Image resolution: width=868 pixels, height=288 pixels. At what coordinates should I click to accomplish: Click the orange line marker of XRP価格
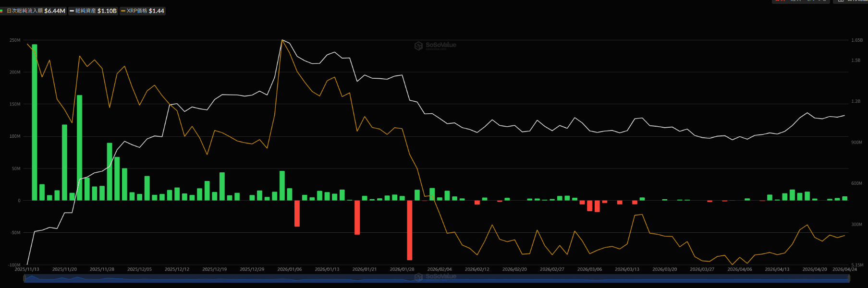tap(123, 11)
